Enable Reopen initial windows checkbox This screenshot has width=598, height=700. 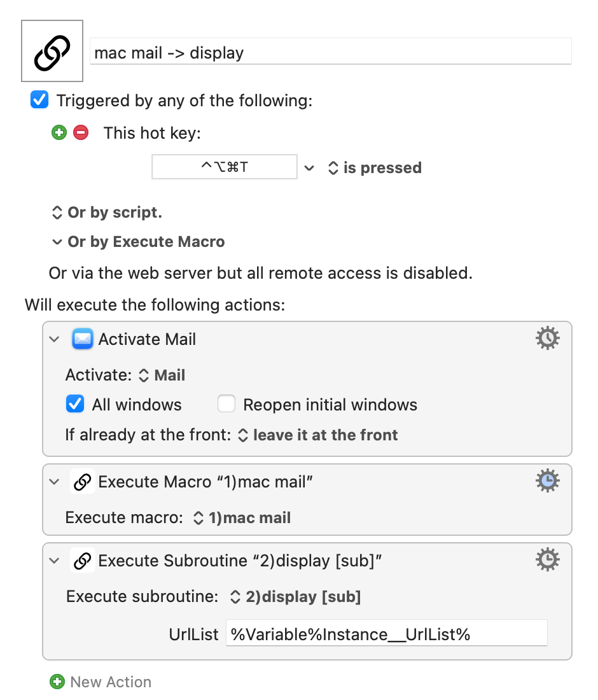pyautogui.click(x=226, y=404)
